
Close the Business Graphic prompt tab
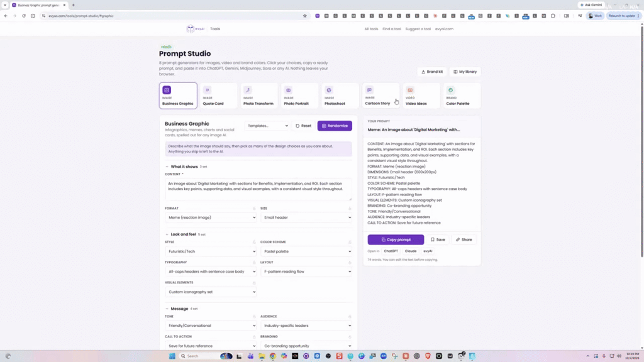64,5
